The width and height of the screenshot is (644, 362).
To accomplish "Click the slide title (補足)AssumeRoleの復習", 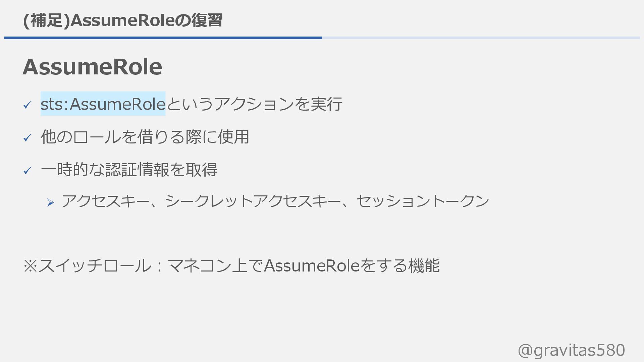I will (123, 20).
